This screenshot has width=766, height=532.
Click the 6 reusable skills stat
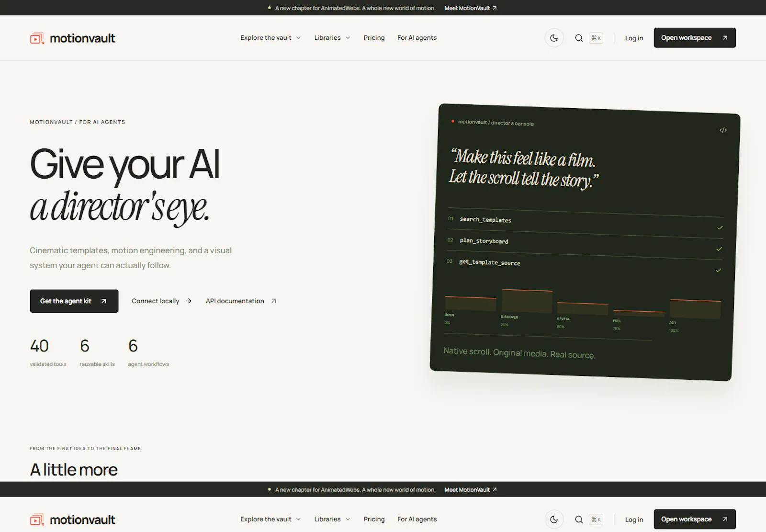(x=97, y=352)
